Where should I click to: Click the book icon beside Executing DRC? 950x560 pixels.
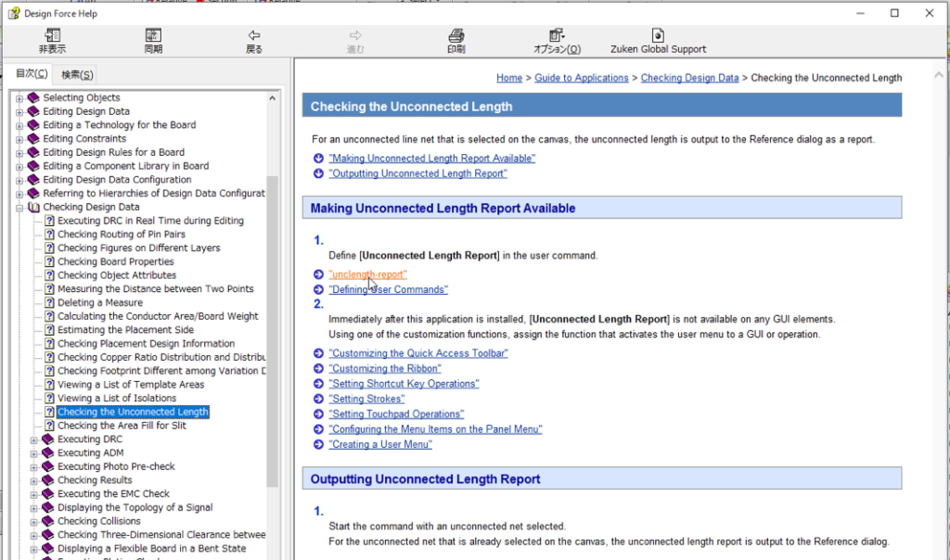49,439
